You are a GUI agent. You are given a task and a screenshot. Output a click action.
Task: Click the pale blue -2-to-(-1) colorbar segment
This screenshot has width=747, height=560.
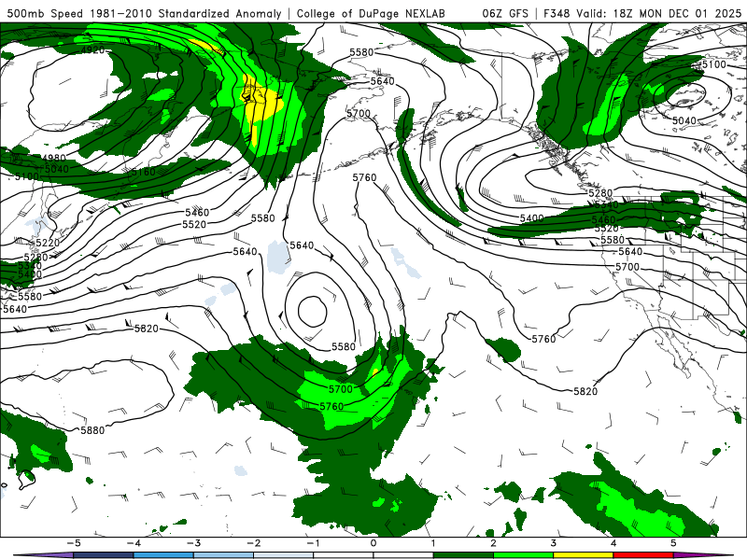(x=284, y=555)
